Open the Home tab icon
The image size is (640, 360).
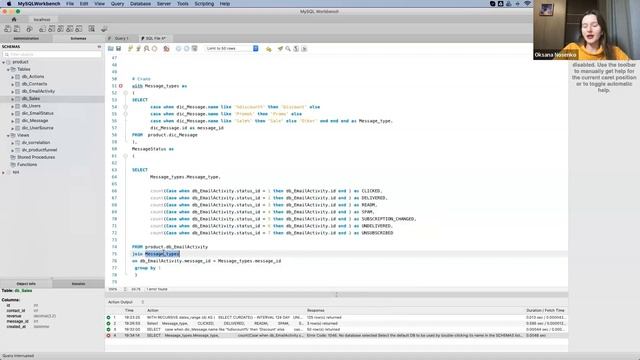pyautogui.click(x=14, y=19)
